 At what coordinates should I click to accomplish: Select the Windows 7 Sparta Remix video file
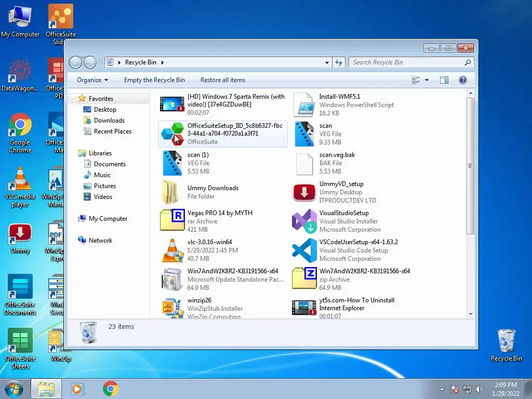click(x=222, y=104)
